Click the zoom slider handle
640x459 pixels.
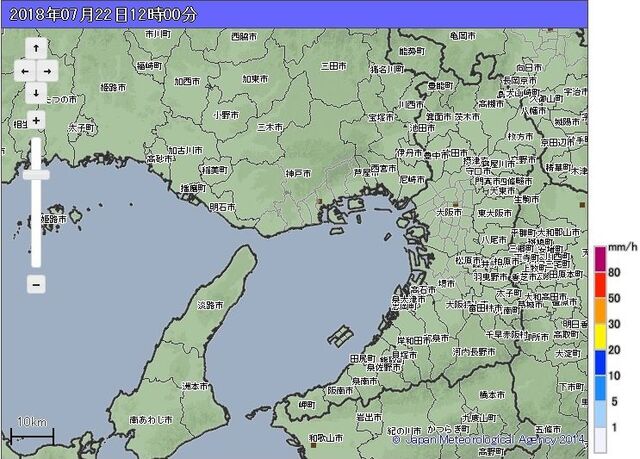[x=36, y=175]
